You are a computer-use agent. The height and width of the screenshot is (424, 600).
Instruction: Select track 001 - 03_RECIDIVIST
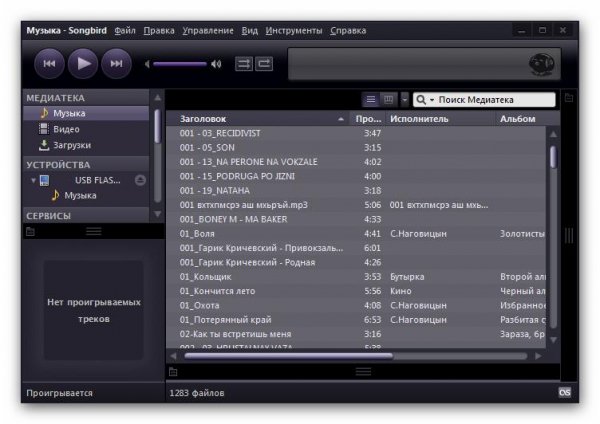356,133
